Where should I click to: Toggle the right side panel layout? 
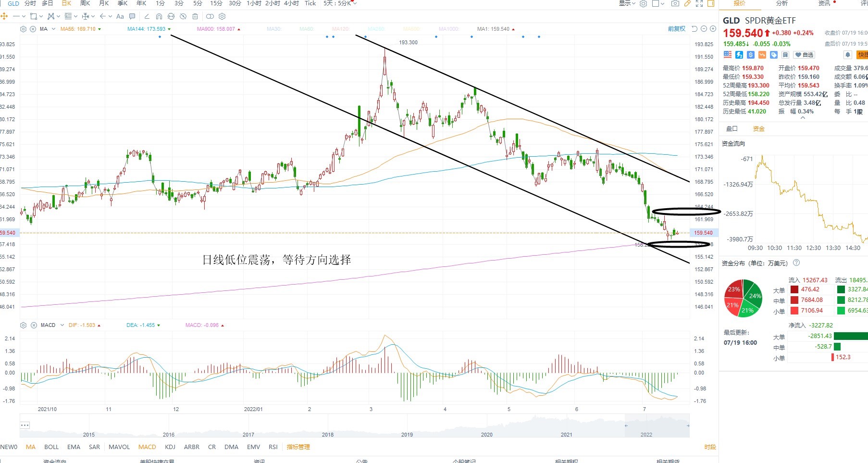(x=711, y=3)
